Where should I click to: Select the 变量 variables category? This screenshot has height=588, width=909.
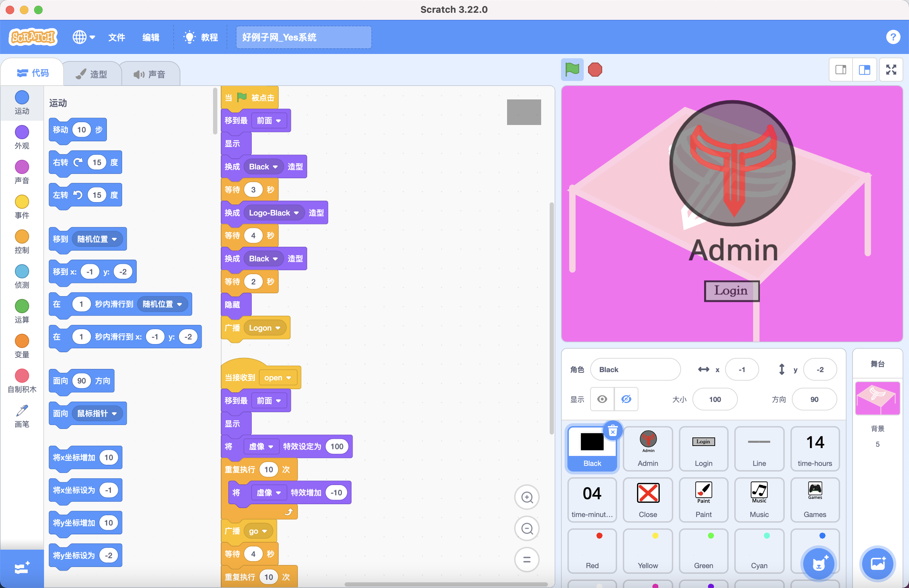(x=22, y=346)
